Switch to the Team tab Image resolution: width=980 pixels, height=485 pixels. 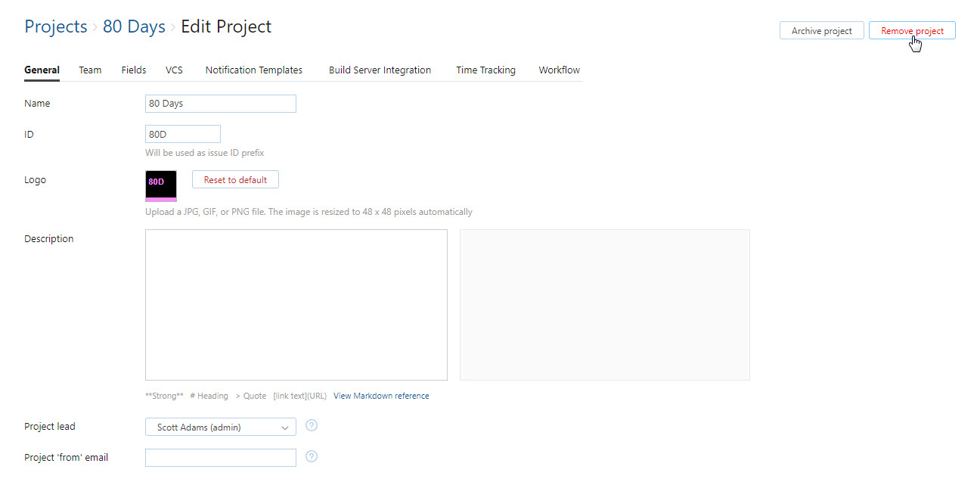[x=90, y=70]
